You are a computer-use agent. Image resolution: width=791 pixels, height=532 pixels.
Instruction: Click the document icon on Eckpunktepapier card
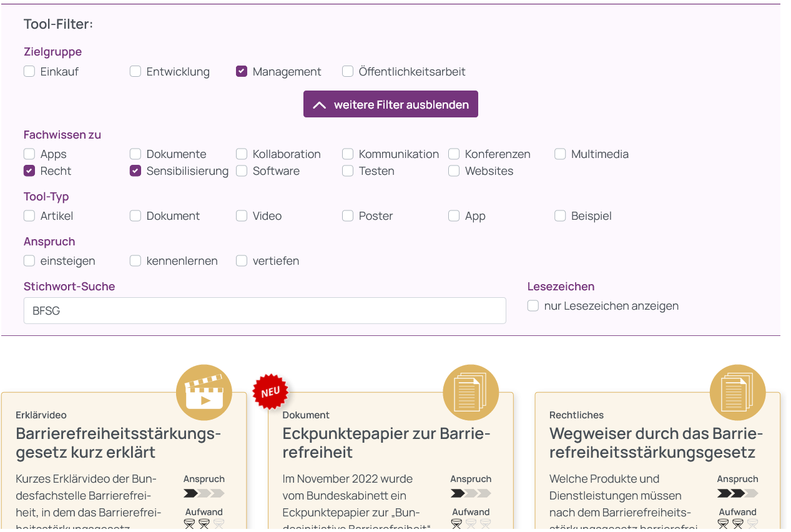coord(471,393)
